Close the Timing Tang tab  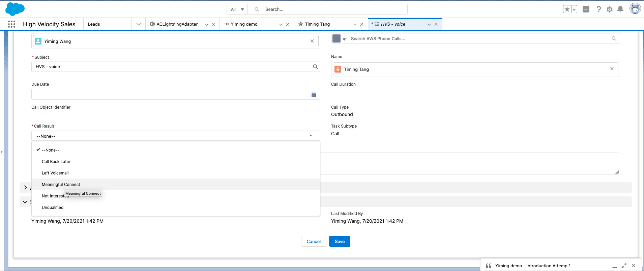pos(362,24)
